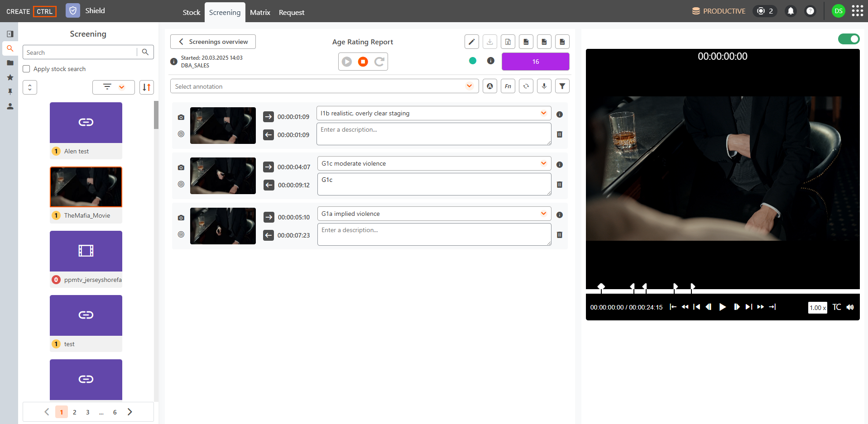This screenshot has height=424, width=868.
Task: Open the I1b realistic, overly clear staging dropdown
Action: pyautogui.click(x=434, y=113)
